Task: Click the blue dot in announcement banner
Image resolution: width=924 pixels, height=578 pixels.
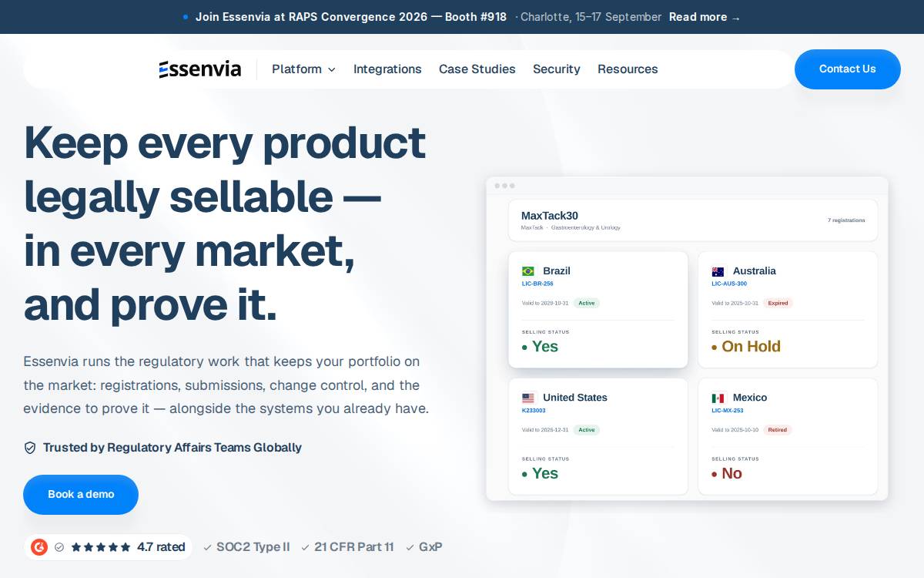Action: tap(186, 17)
